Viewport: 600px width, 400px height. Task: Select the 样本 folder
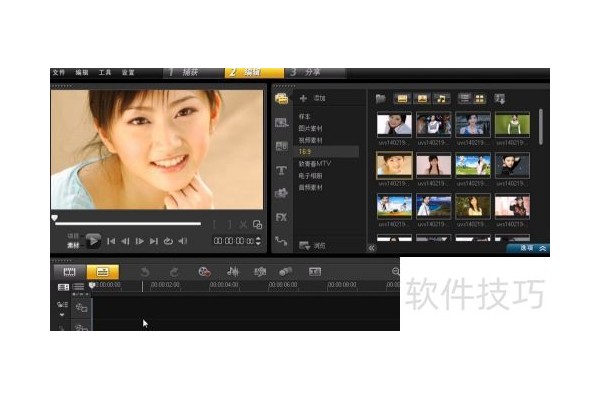click(305, 116)
